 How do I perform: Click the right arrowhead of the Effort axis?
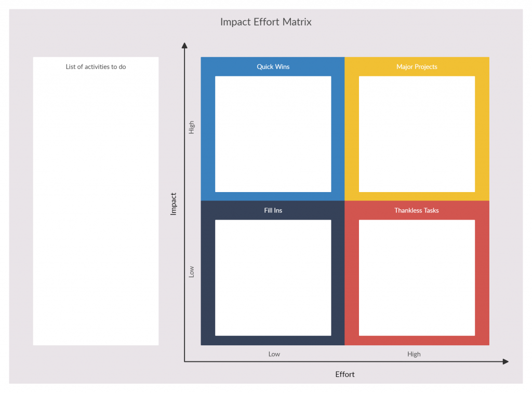506,361
